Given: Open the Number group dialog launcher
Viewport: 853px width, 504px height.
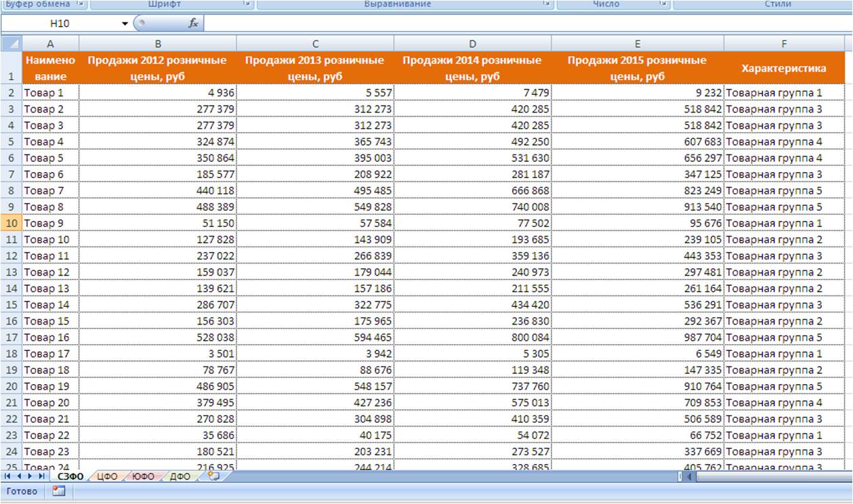Looking at the screenshot, I should (663, 4).
